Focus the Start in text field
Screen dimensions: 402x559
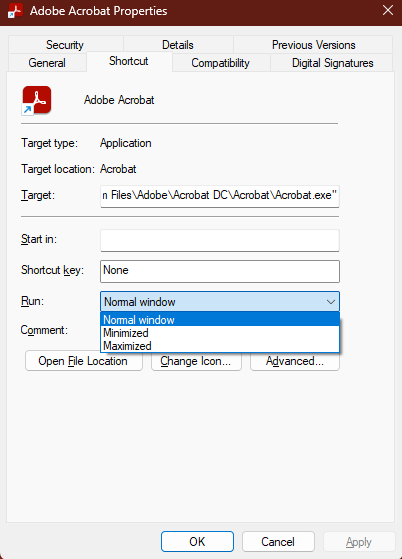coord(220,240)
